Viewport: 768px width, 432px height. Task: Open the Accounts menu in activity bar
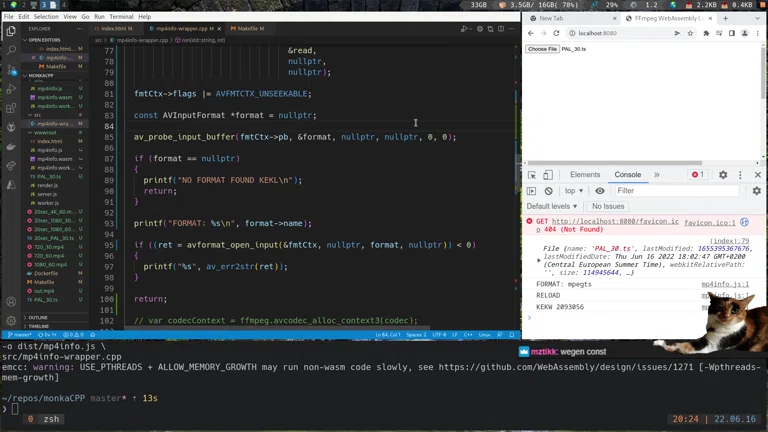point(11,302)
